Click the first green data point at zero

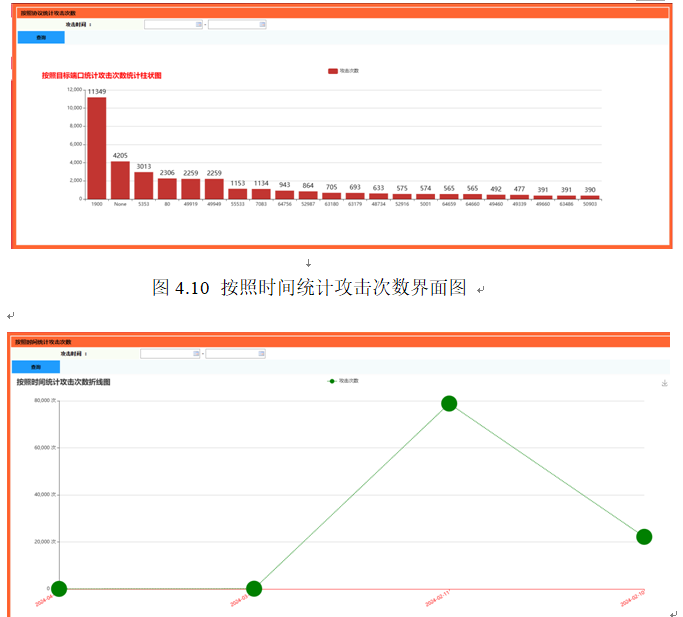coord(59,588)
